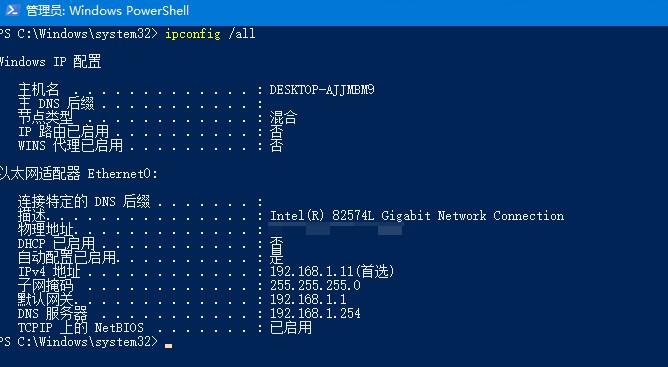
Task: Click the default gateway 192.168.1.1 value
Action: tap(308, 299)
